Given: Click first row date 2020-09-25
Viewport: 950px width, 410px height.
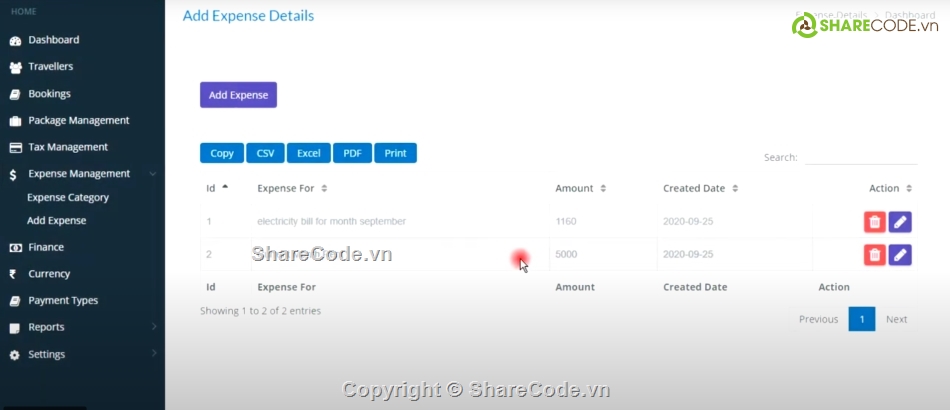Looking at the screenshot, I should pyautogui.click(x=688, y=222).
